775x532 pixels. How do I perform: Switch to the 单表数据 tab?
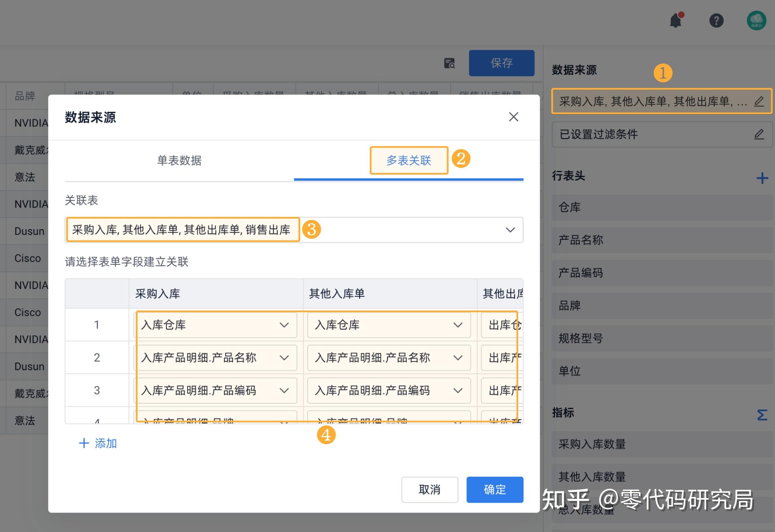(x=179, y=160)
